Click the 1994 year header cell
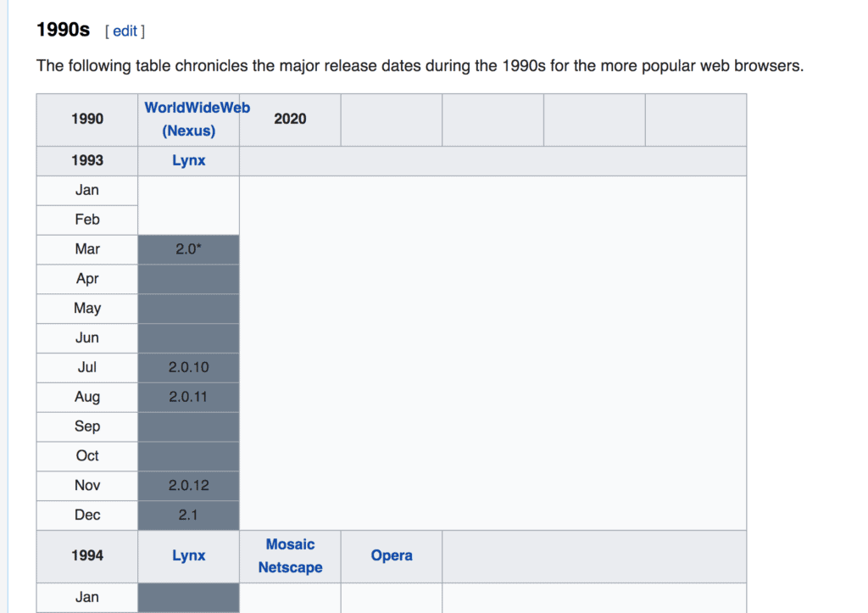 (87, 556)
